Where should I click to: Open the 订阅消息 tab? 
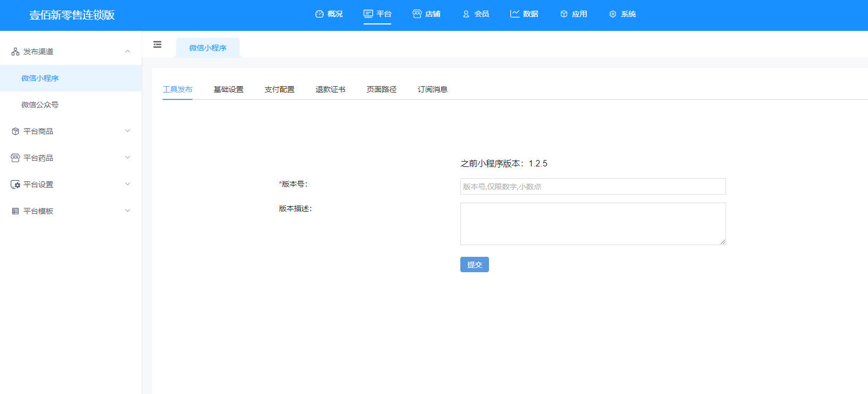click(x=433, y=89)
